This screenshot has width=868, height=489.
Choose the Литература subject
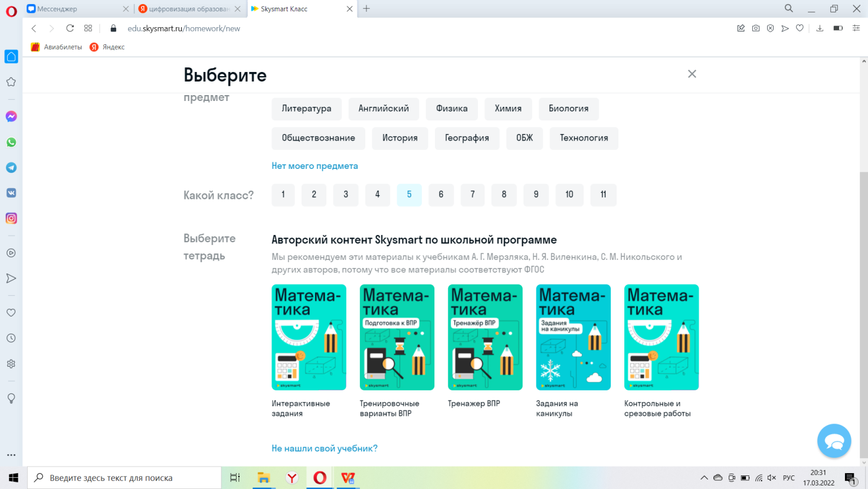[306, 109]
